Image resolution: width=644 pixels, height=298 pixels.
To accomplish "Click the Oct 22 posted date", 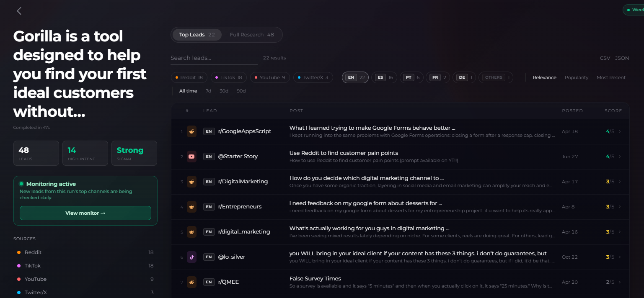I will click(x=569, y=257).
